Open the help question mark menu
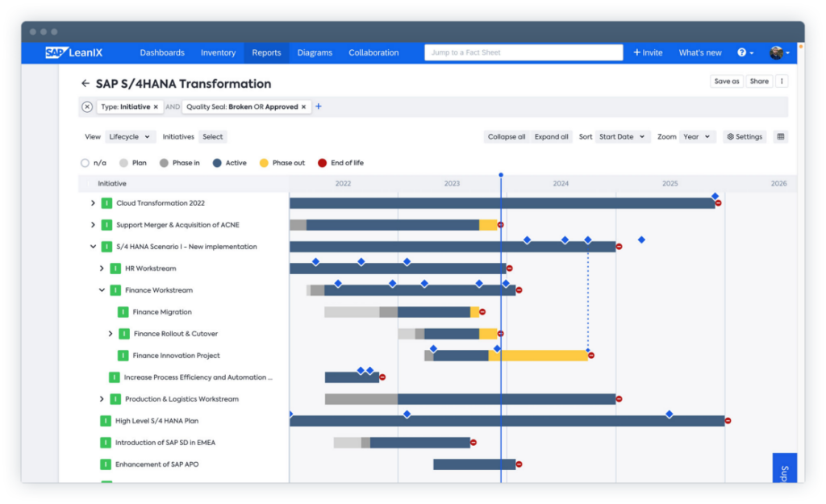Image resolution: width=826 pixels, height=504 pixels. (745, 52)
